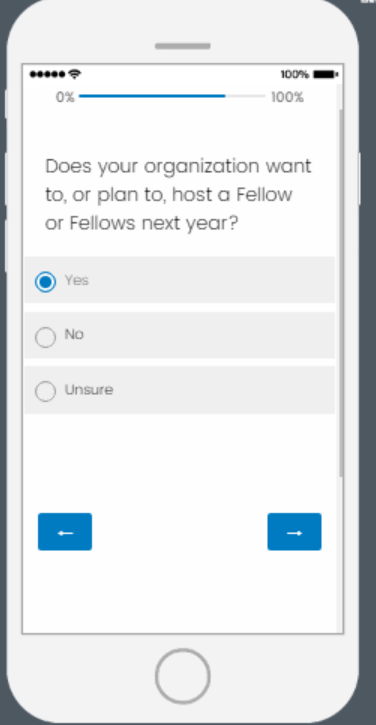Screen dimensions: 376x725
Task: Tap the signal strength dots
Action: point(48,74)
